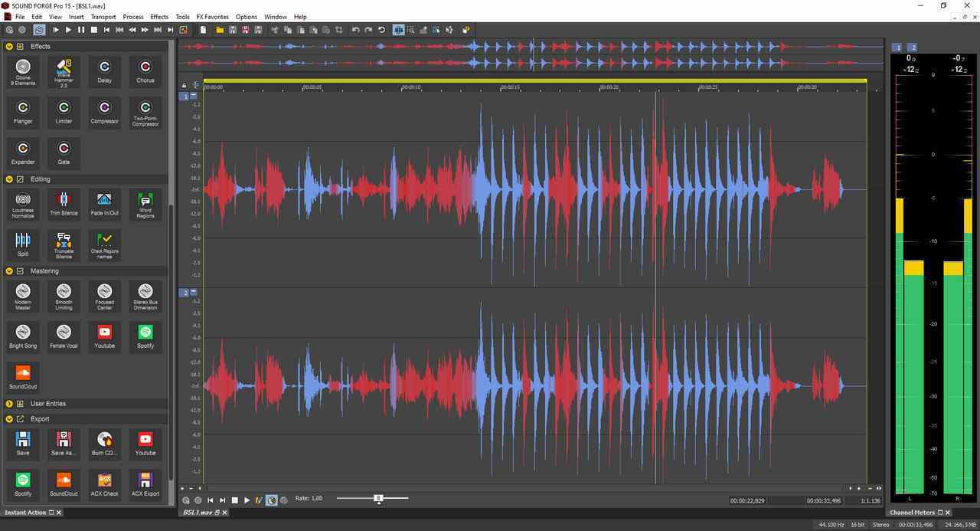The height and width of the screenshot is (531, 980).
Task: Start the ACX Export
Action: tap(145, 484)
